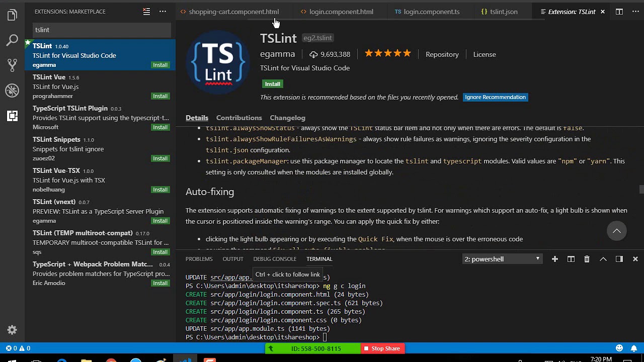Kill terminal with trash icon

(x=587, y=259)
